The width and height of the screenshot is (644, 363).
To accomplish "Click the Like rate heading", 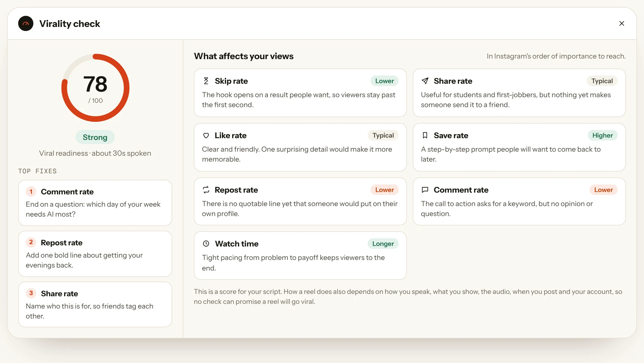I will tap(230, 135).
